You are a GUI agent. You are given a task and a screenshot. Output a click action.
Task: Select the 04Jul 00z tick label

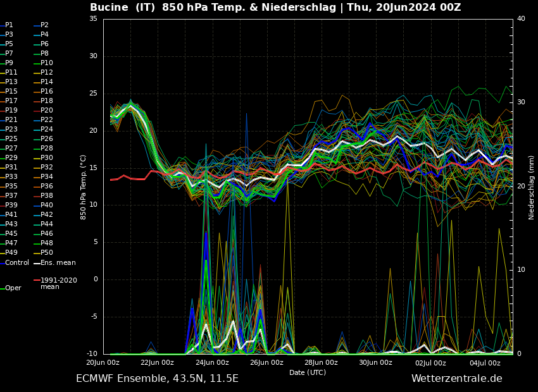[485, 363]
